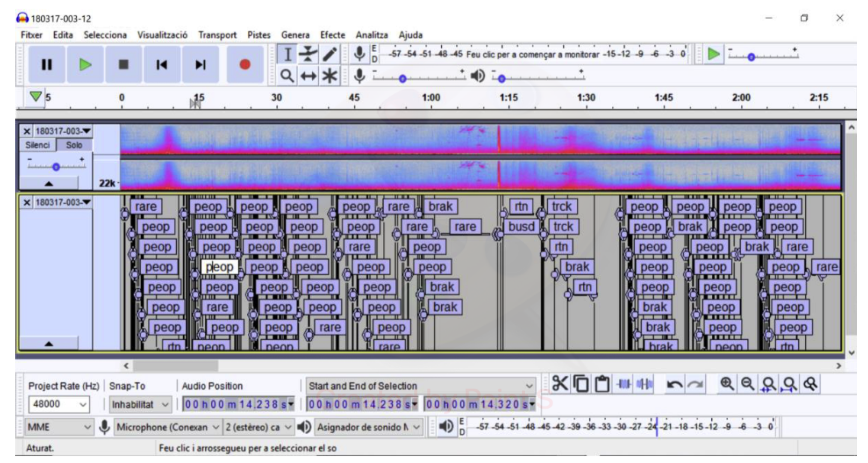Select the Draw pencil tool
Viewport: 868px width, 463px height.
coord(329,54)
